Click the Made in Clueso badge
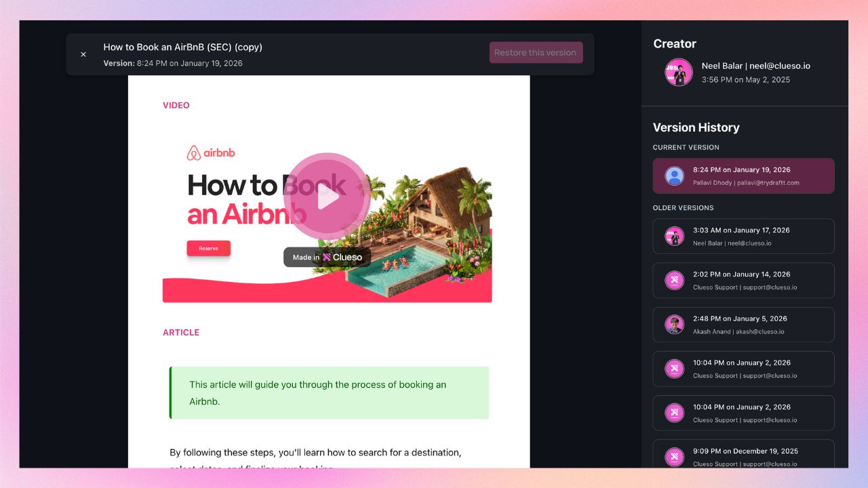This screenshot has width=868, height=488. [327, 257]
